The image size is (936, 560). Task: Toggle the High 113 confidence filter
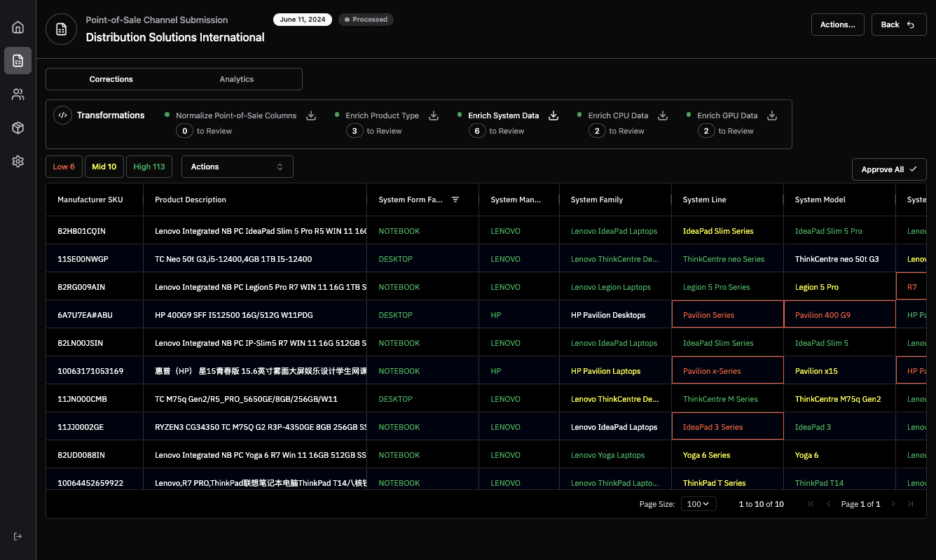[x=149, y=167]
